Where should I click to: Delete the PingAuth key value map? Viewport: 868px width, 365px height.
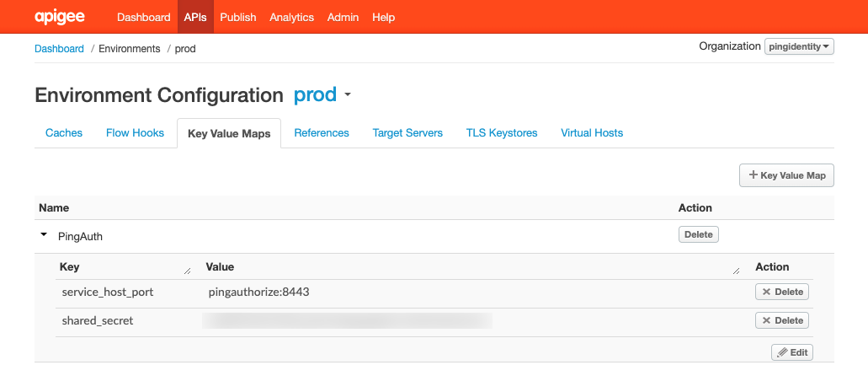tap(698, 234)
